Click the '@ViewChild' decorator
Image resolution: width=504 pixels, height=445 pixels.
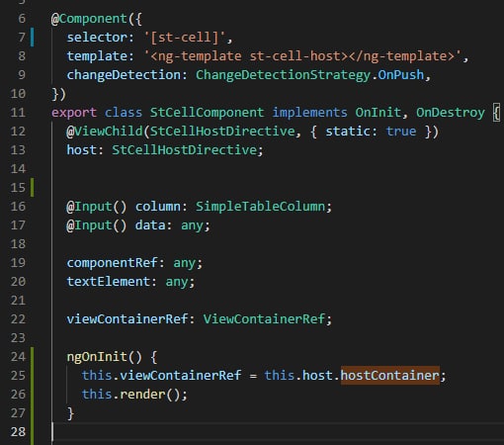coord(105,132)
